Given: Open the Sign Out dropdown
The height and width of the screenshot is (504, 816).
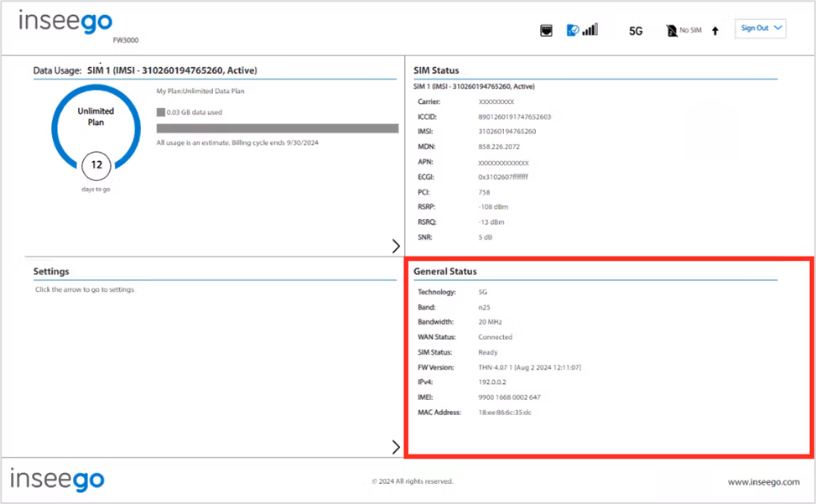Looking at the screenshot, I should 761,29.
